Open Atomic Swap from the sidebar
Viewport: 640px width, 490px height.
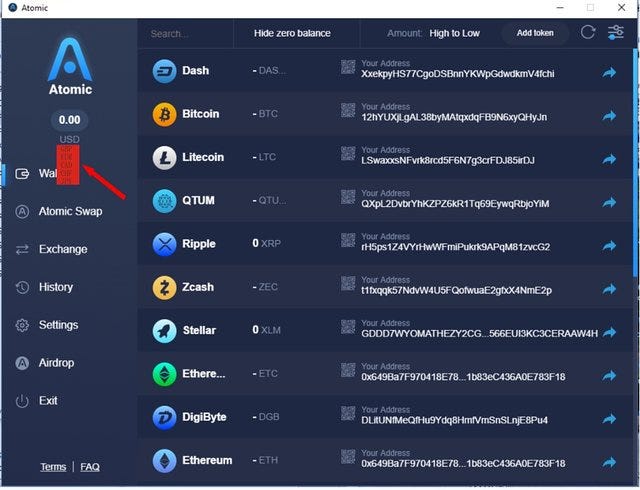(x=59, y=212)
